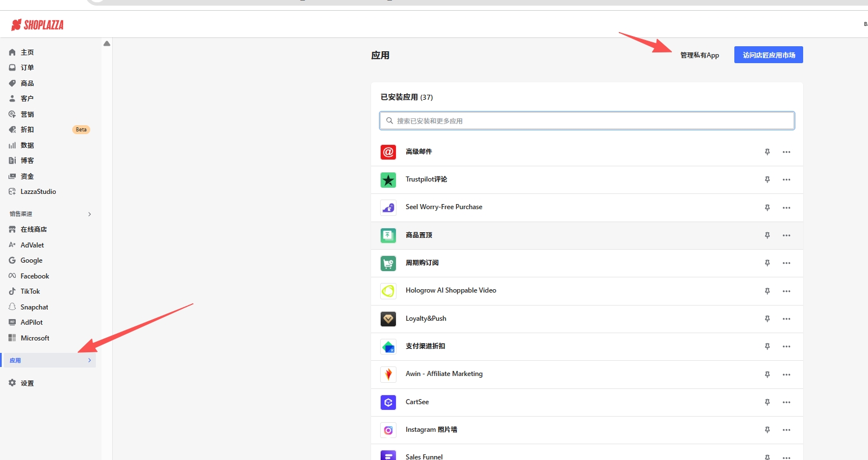
Task: Open the Microsoft channel icon
Action: (12, 338)
